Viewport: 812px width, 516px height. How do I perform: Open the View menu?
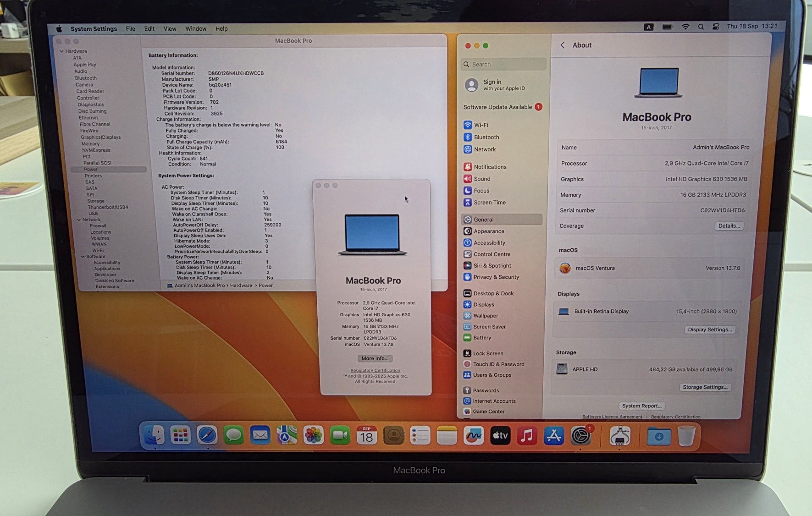tap(170, 29)
